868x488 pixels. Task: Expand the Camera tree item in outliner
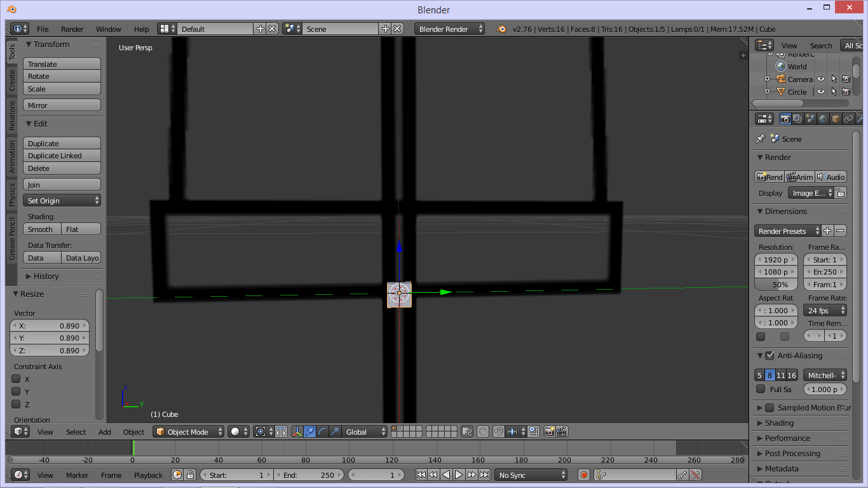click(x=767, y=79)
